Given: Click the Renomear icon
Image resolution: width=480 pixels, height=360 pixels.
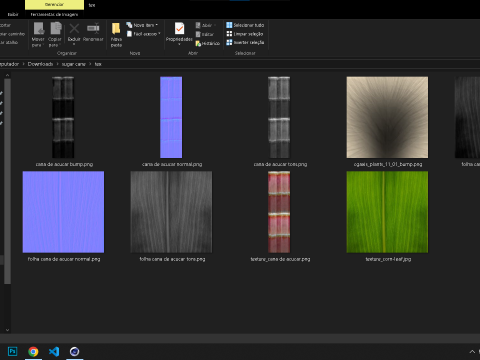Looking at the screenshot, I should point(93,28).
